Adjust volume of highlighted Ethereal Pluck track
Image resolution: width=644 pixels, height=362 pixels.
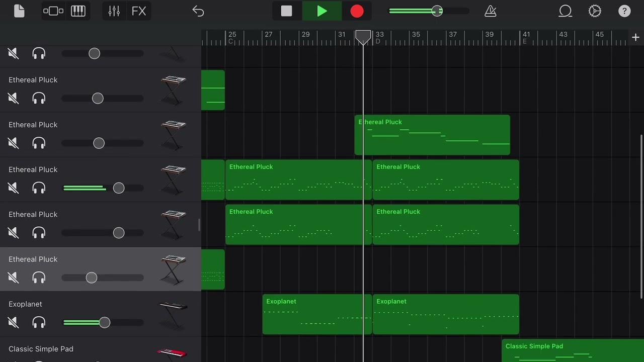[103, 278]
